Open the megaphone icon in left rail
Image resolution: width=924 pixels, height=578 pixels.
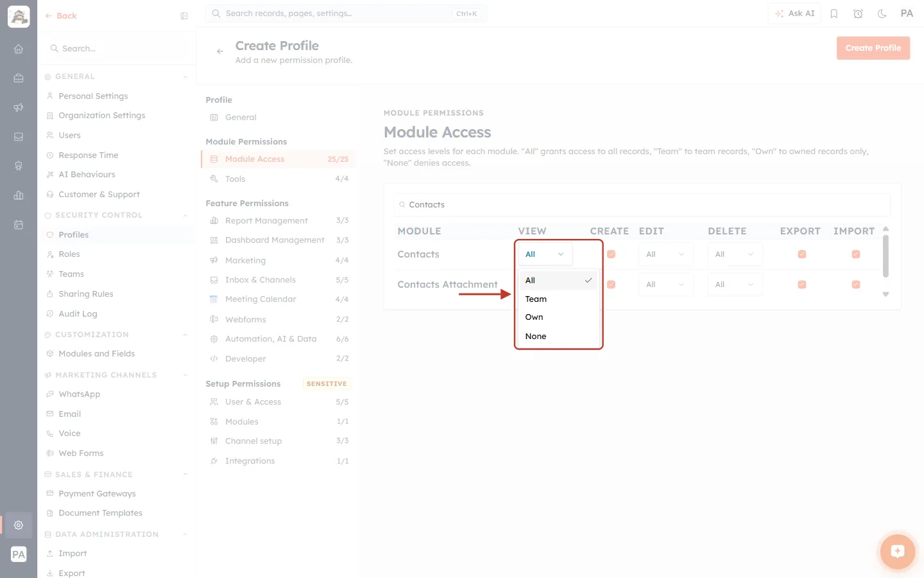pos(19,107)
